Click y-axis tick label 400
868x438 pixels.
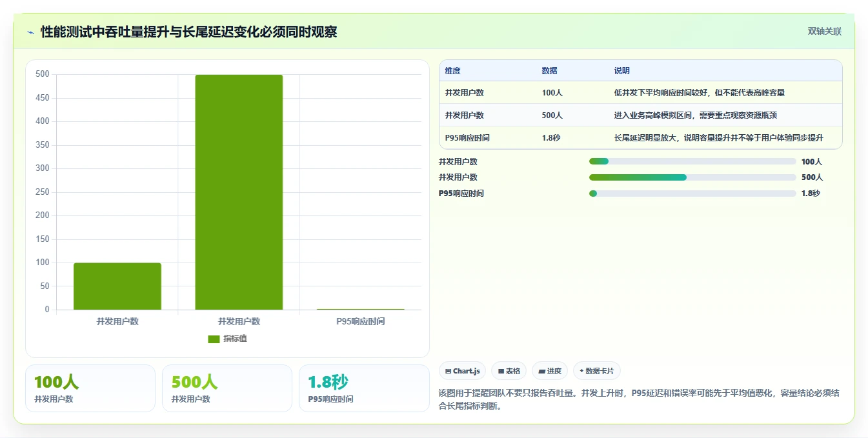coord(43,121)
